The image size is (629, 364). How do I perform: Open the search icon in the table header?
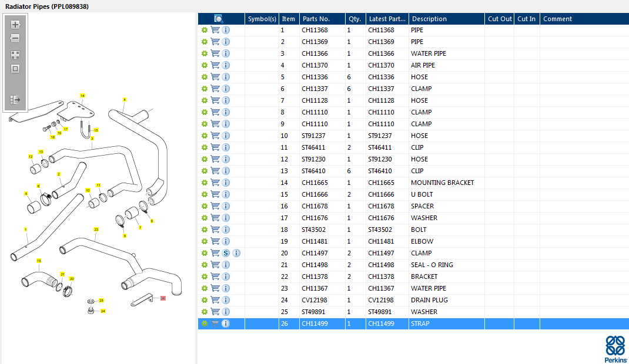[219, 19]
